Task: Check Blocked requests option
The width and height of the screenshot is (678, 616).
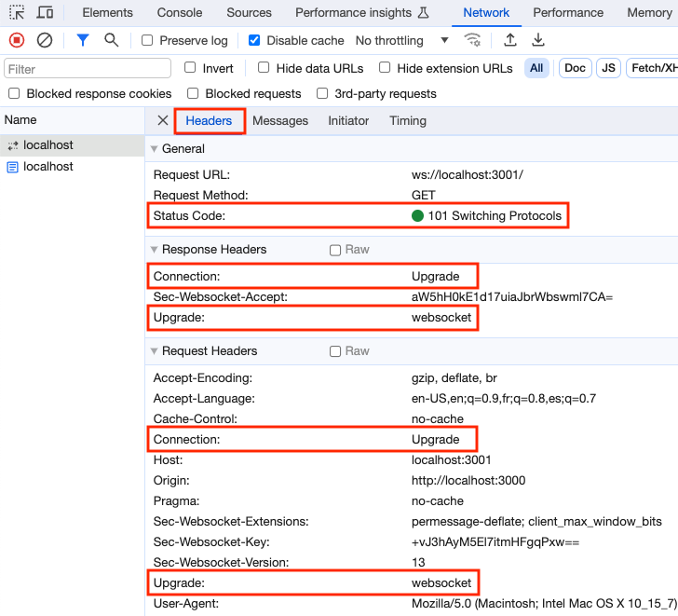Action: point(193,93)
